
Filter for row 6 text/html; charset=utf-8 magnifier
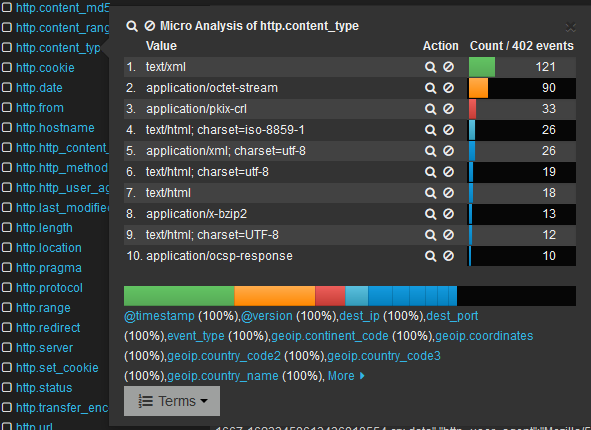pos(430,172)
